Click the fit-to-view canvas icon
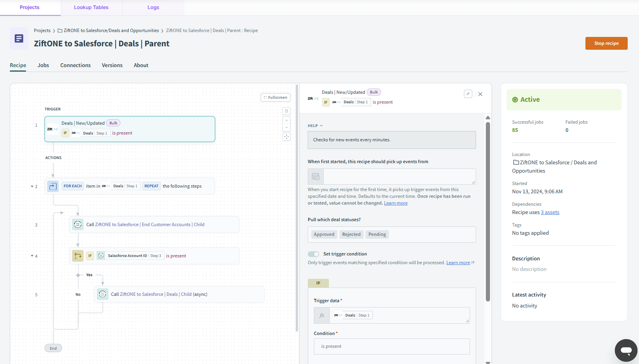The height and width of the screenshot is (364, 639). pyautogui.click(x=287, y=137)
